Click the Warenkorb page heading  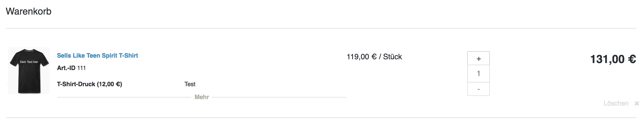[x=29, y=11]
